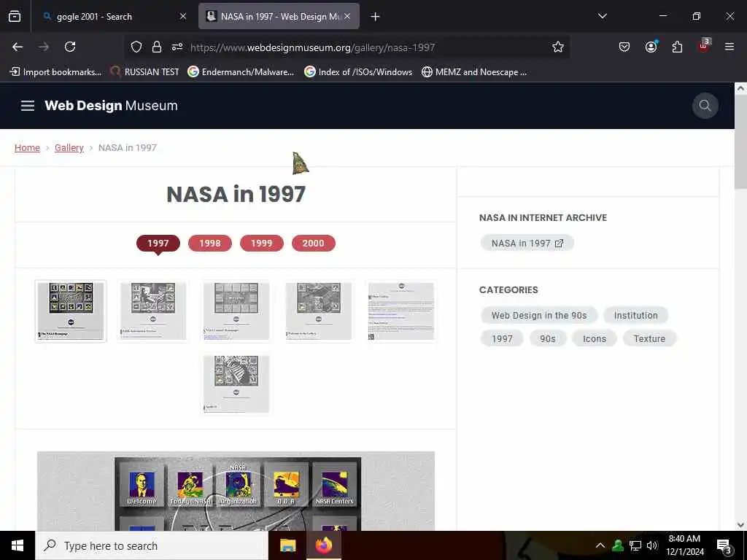
Task: Reload the current page
Action: pyautogui.click(x=70, y=47)
